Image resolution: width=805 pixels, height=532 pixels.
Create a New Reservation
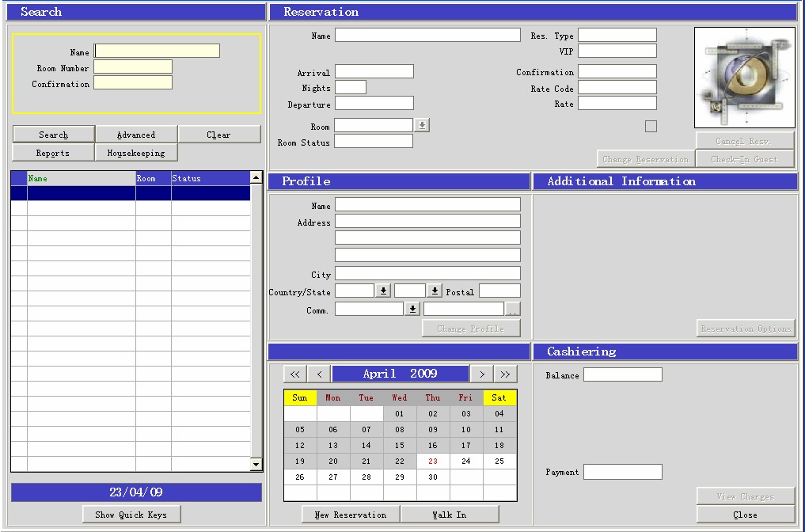point(351,515)
